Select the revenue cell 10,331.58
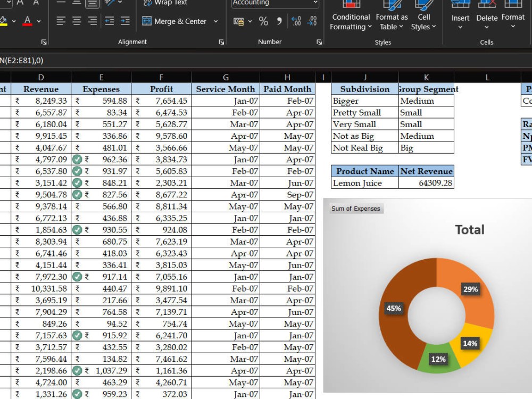 [41, 288]
